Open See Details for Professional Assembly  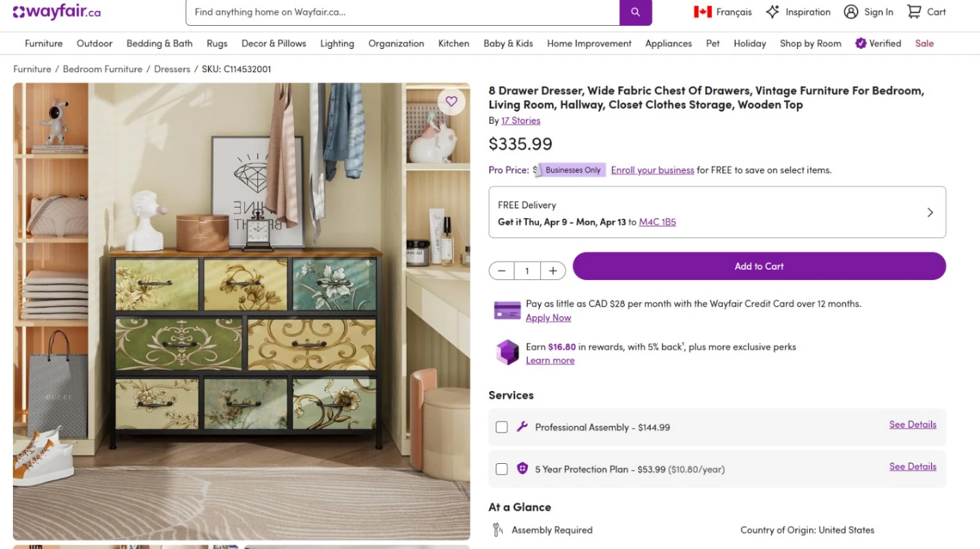[912, 424]
